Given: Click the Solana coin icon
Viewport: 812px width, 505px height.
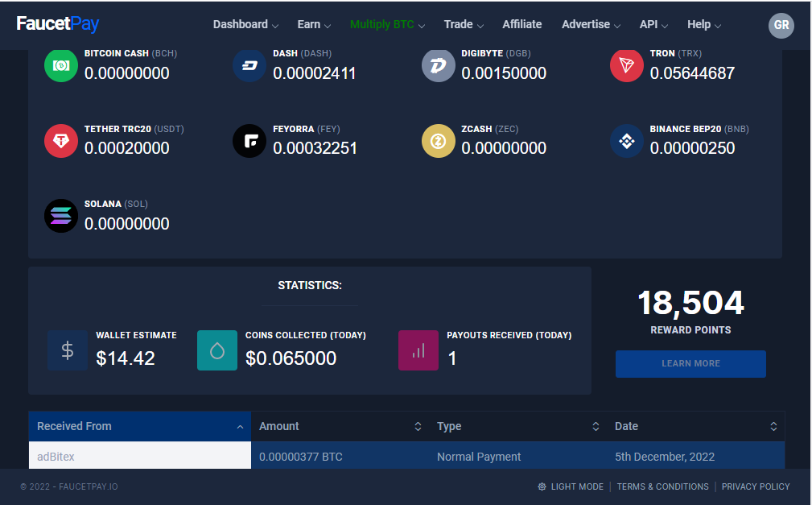Looking at the screenshot, I should coord(61,216).
